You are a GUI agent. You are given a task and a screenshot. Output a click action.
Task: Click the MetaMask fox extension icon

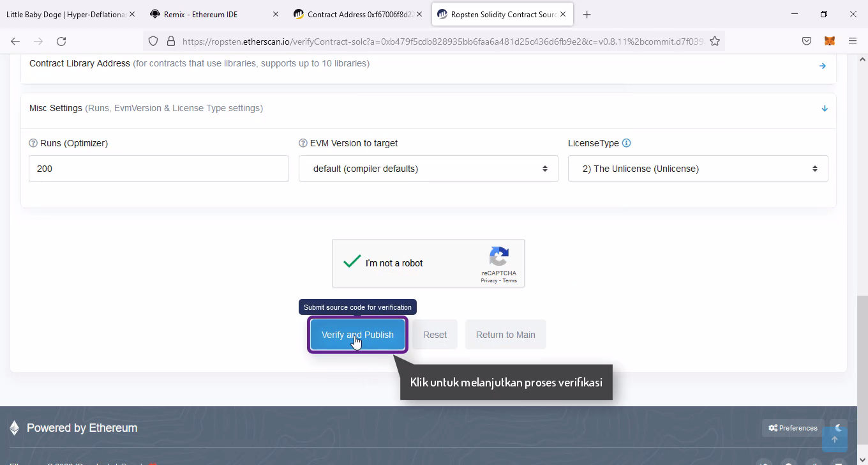pos(830,41)
